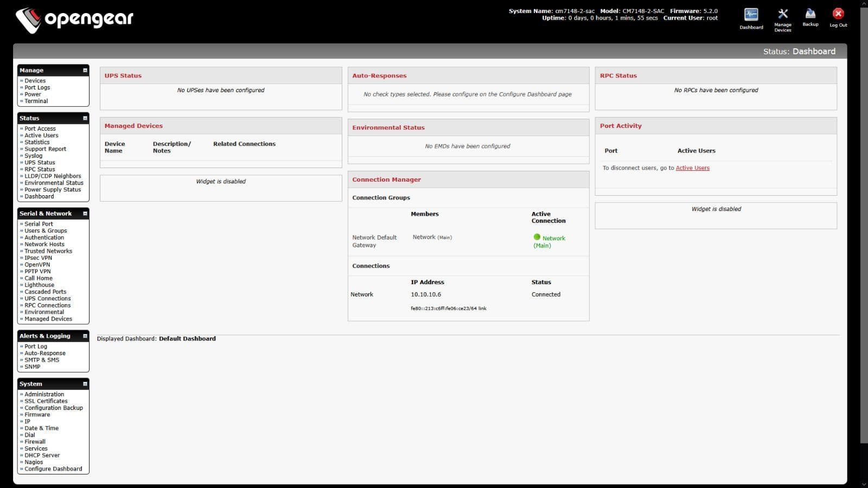Click the green Network status indicator

537,237
